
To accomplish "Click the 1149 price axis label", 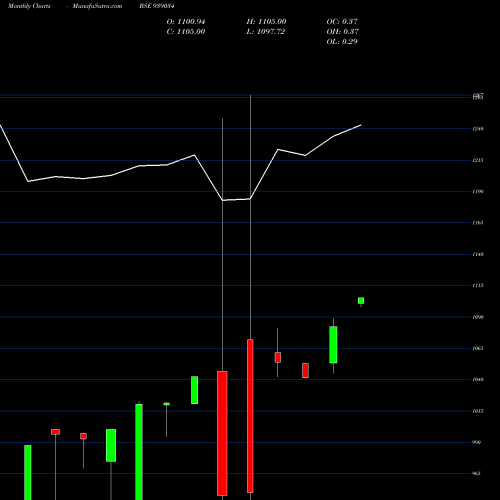I will pyautogui.click(x=478, y=254).
